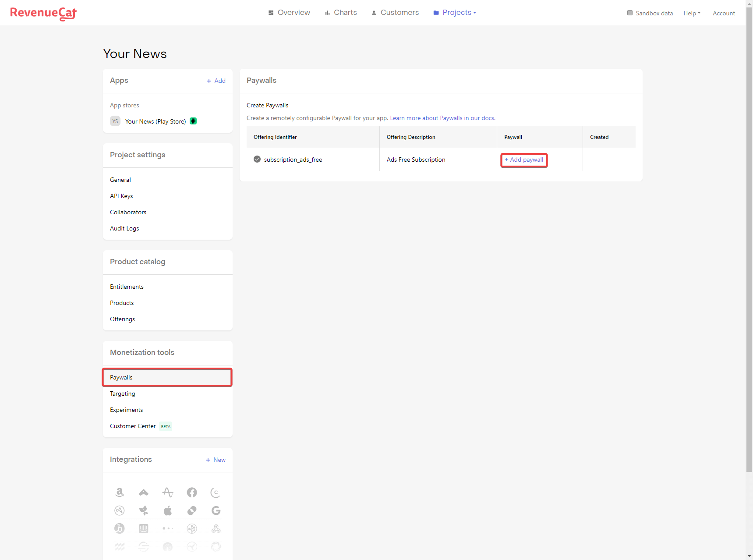753x560 pixels.
Task: Choose the Apple integration icon
Action: tap(167, 510)
